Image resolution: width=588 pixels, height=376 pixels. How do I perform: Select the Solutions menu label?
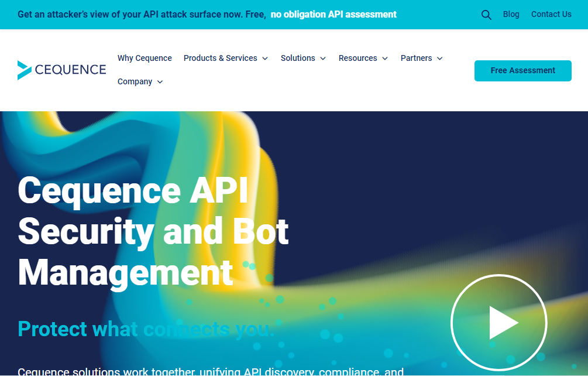(298, 58)
